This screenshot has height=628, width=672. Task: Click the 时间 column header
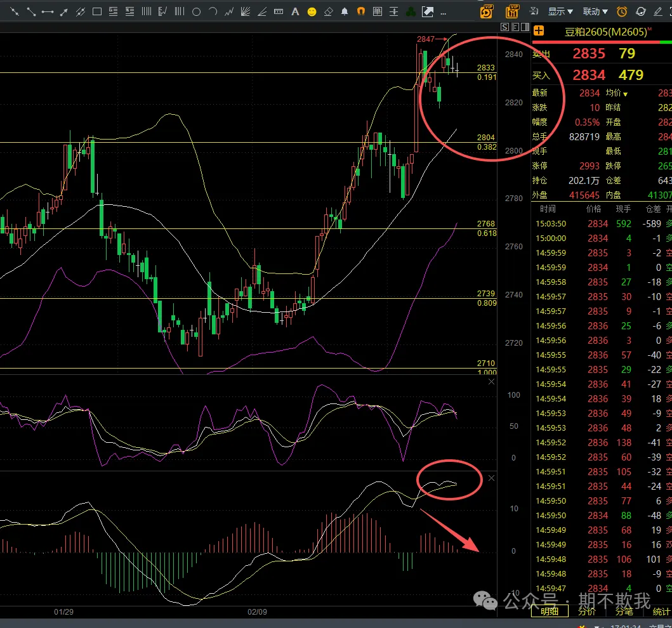pos(548,209)
